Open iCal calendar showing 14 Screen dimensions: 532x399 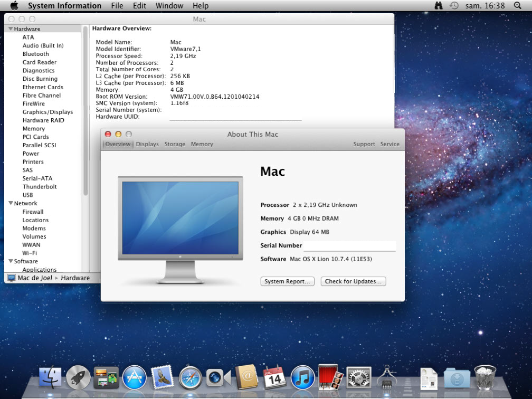coord(274,377)
